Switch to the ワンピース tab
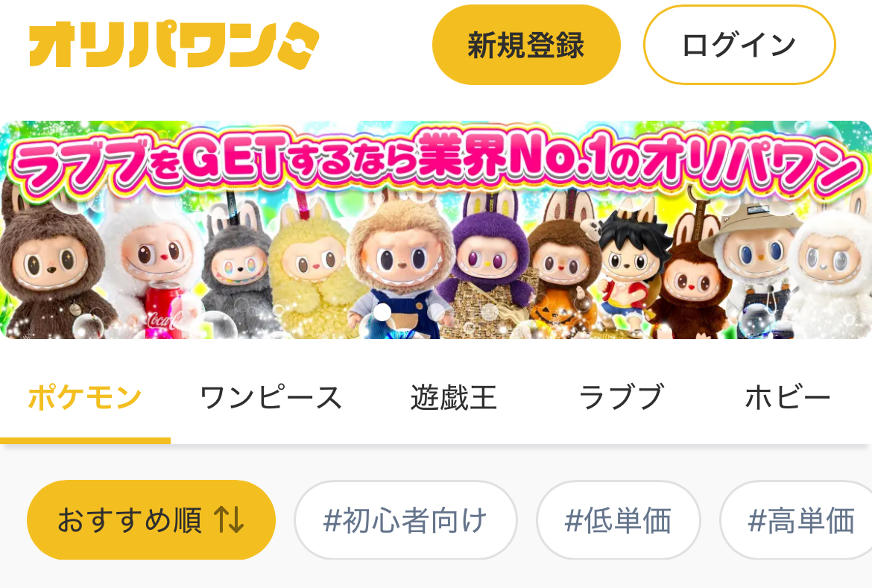Image resolution: width=872 pixels, height=588 pixels. pyautogui.click(x=271, y=398)
